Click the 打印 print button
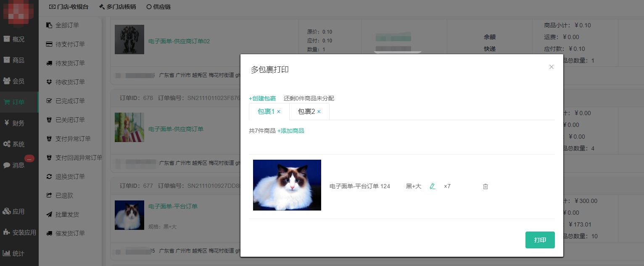Image resolution: width=644 pixels, height=266 pixels. coord(540,240)
